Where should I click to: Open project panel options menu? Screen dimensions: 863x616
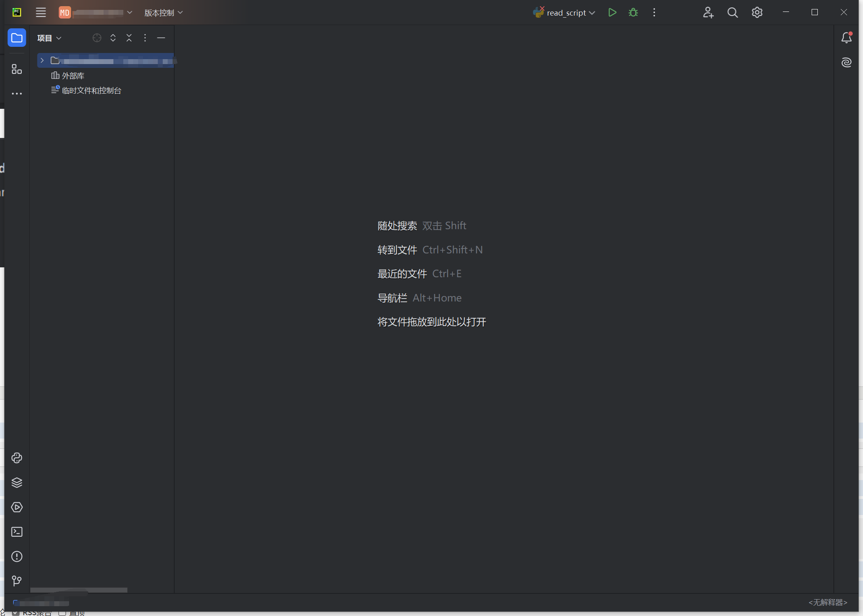145,38
